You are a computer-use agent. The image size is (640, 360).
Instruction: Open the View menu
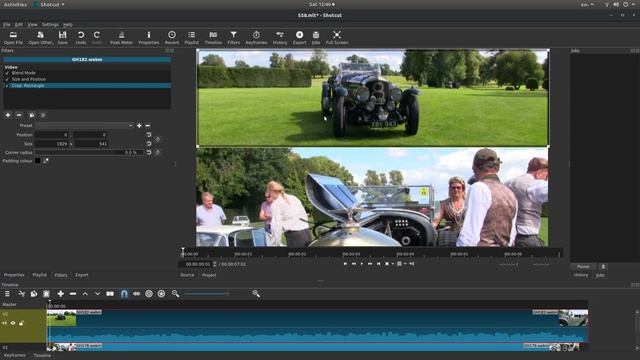[x=32, y=24]
